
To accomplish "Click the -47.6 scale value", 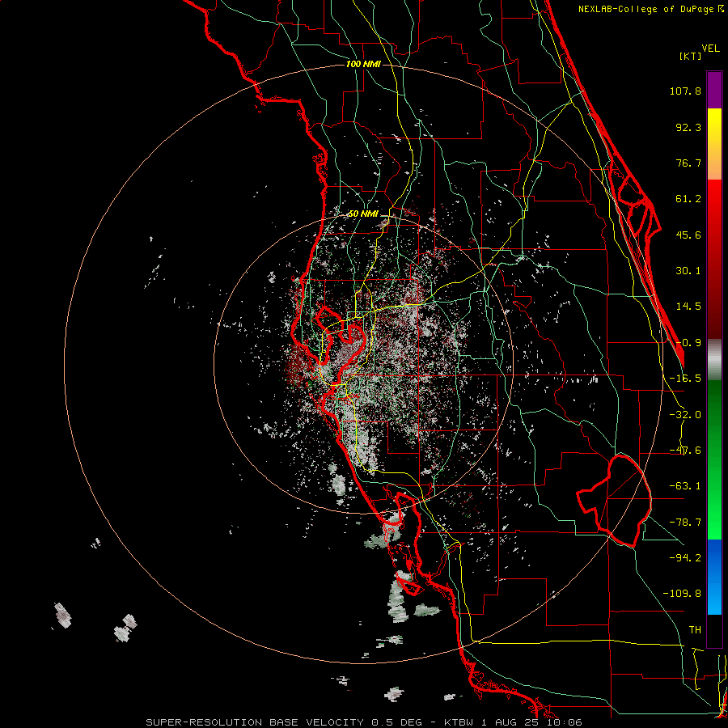I will (x=685, y=451).
